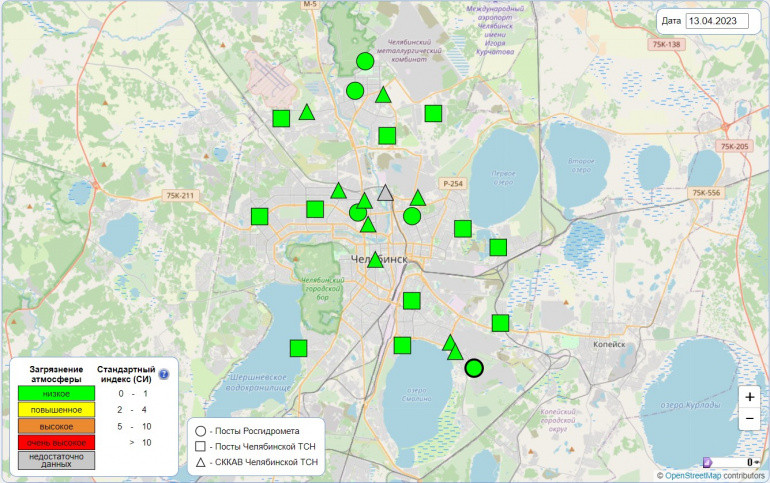The height and width of the screenshot is (483, 770).
Task: Select the bold-outlined green circle marker
Action: click(474, 368)
